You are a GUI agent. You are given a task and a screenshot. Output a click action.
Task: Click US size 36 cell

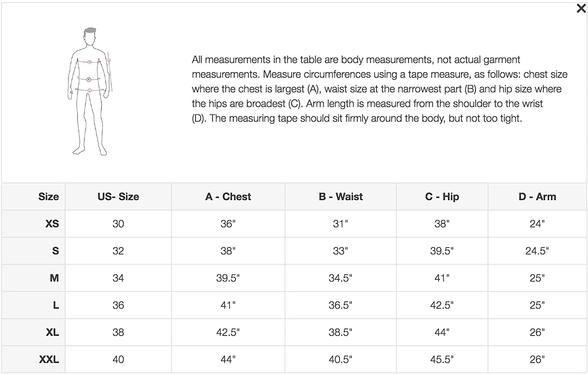[118, 305]
